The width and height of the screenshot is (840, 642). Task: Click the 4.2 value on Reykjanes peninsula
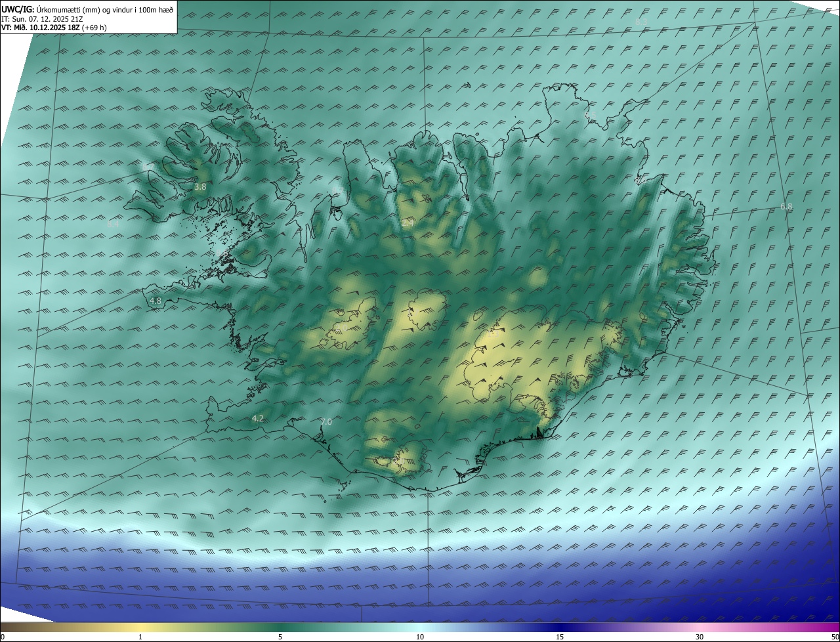[257, 419]
